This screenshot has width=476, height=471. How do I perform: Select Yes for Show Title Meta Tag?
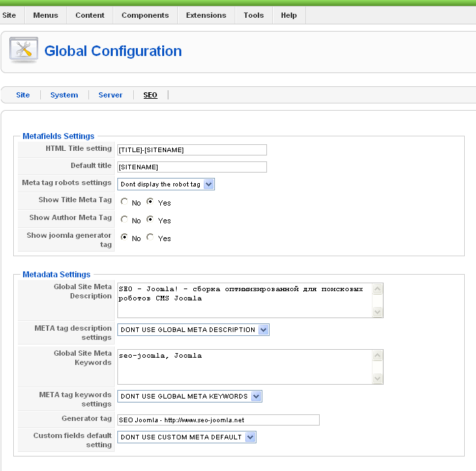150,202
